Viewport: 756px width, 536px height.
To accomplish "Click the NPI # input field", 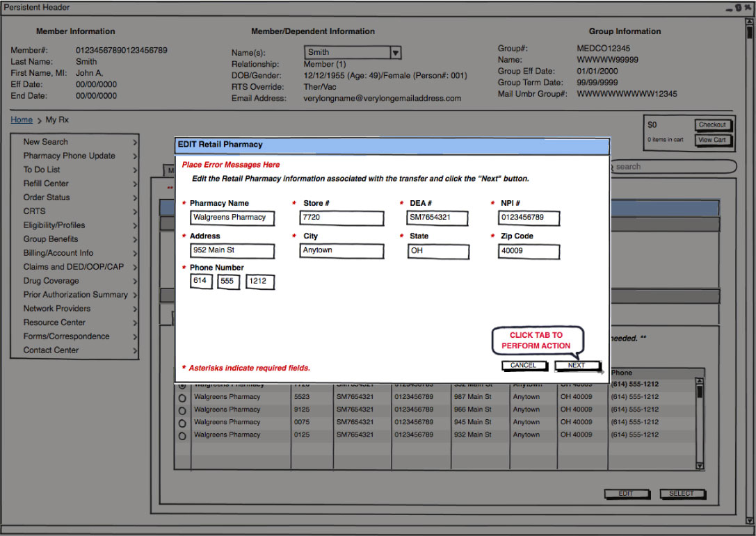I will pyautogui.click(x=529, y=218).
